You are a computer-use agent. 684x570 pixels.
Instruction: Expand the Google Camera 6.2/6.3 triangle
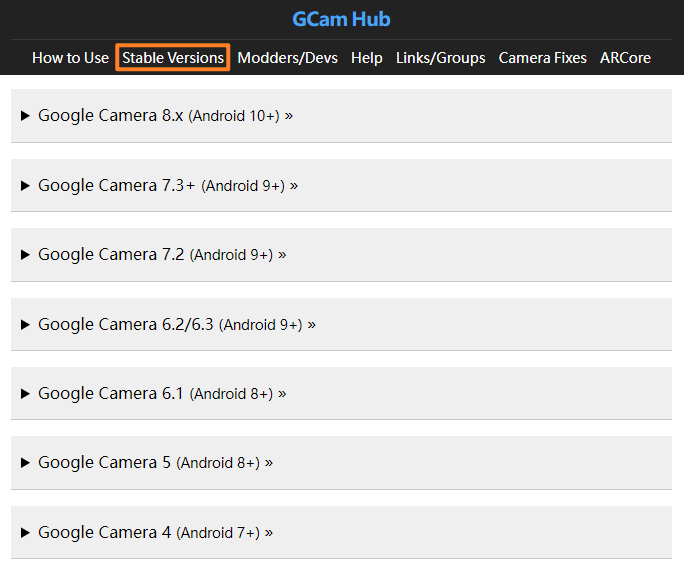tap(25, 324)
